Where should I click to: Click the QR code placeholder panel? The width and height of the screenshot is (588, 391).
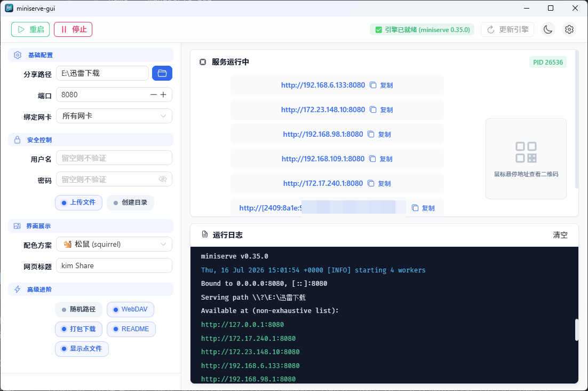tap(526, 158)
